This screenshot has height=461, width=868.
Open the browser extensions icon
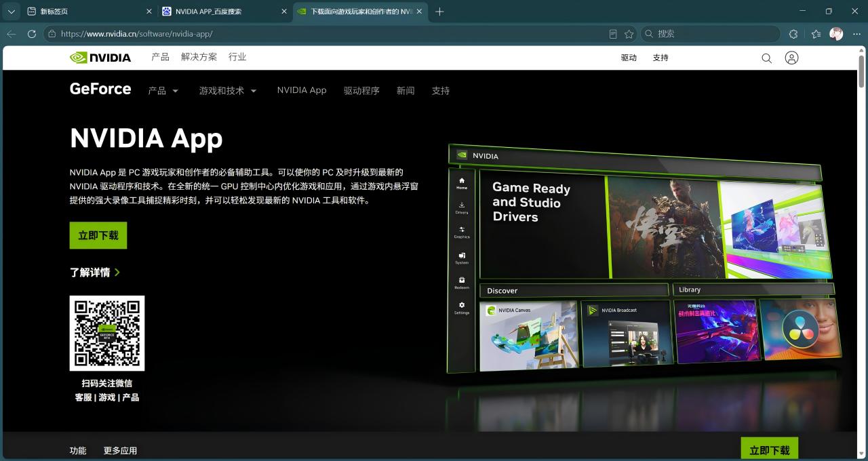click(793, 34)
